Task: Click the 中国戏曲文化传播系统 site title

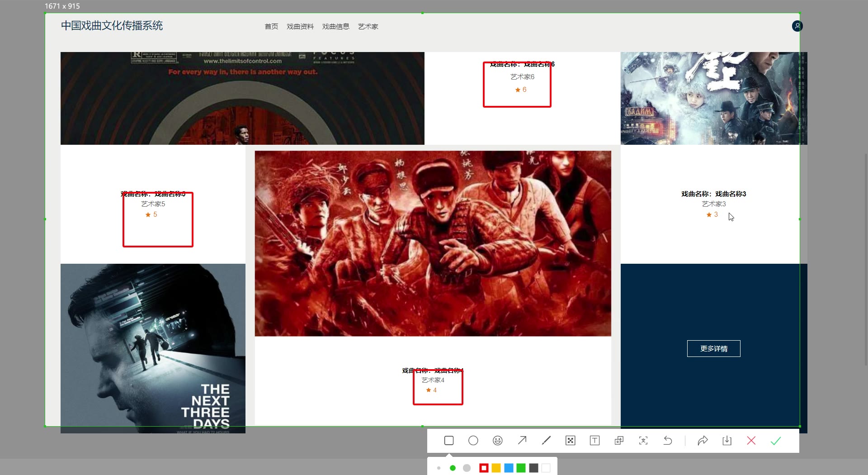Action: [112, 26]
